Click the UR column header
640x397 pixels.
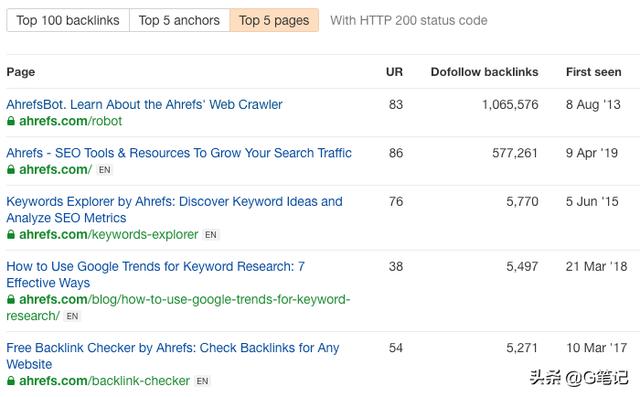394,72
